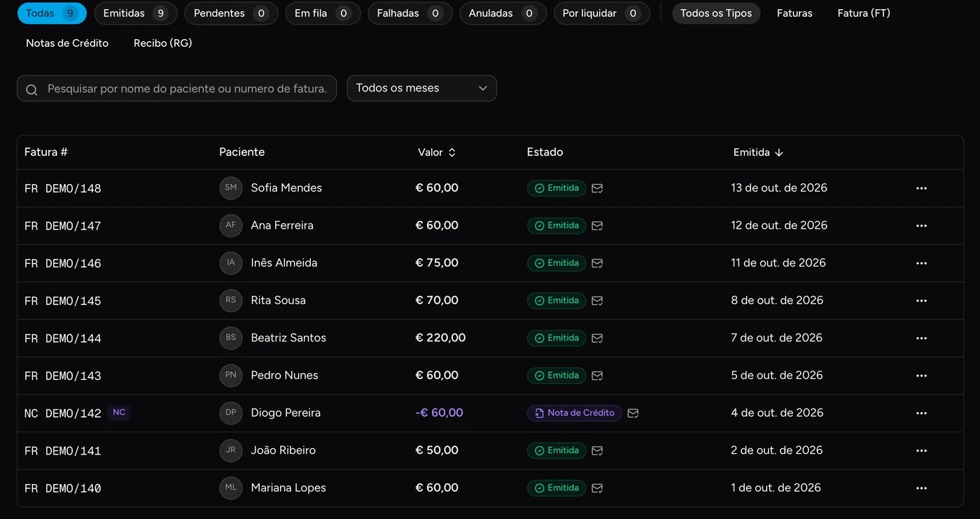Open actions menu for FR DEMO/144

[921, 338]
